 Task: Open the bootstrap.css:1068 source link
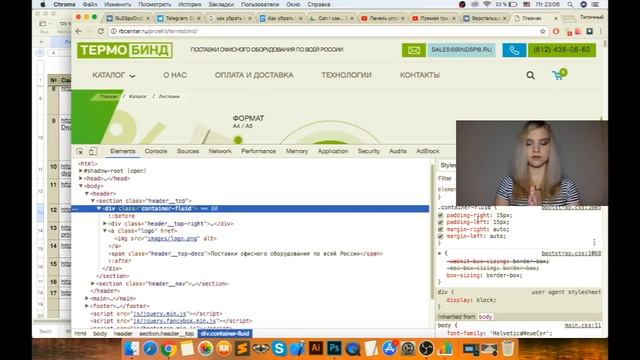tap(571, 253)
